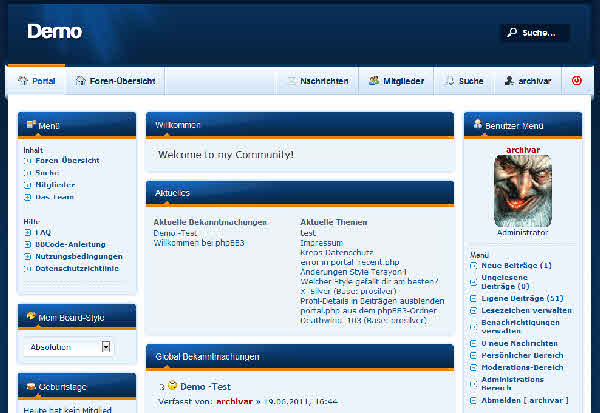Viewport: 600px width, 413px height.
Task: Click the archivar avatar image
Action: coord(522,191)
